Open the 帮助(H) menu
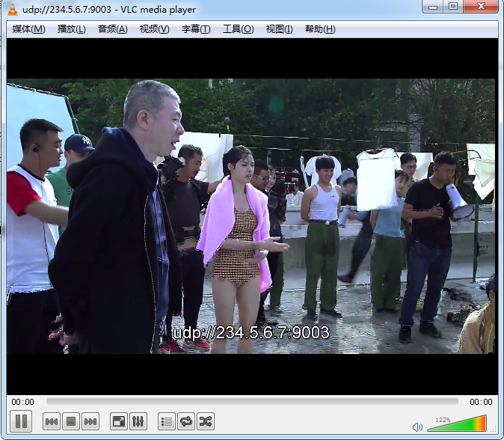Image resolution: width=504 pixels, height=440 pixels. point(320,29)
